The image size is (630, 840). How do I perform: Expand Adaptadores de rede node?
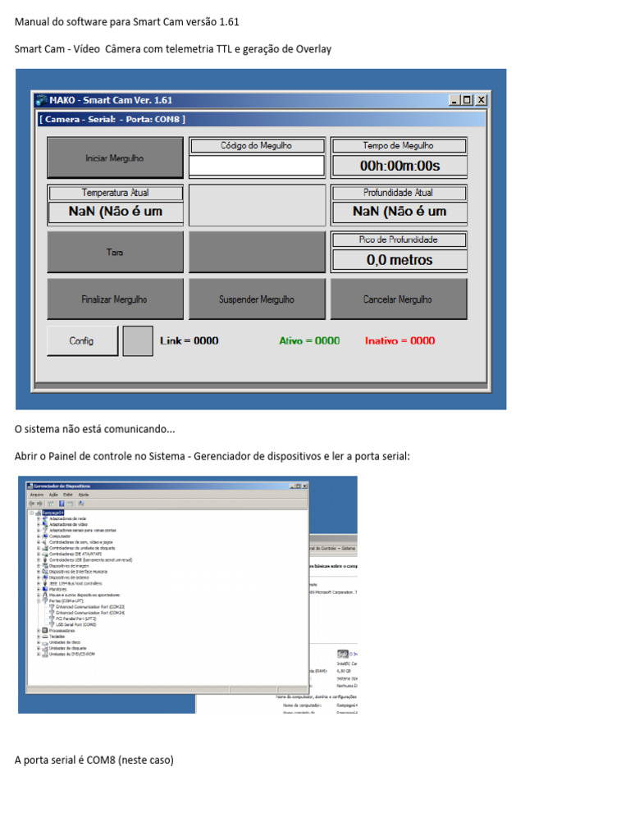coord(39,518)
